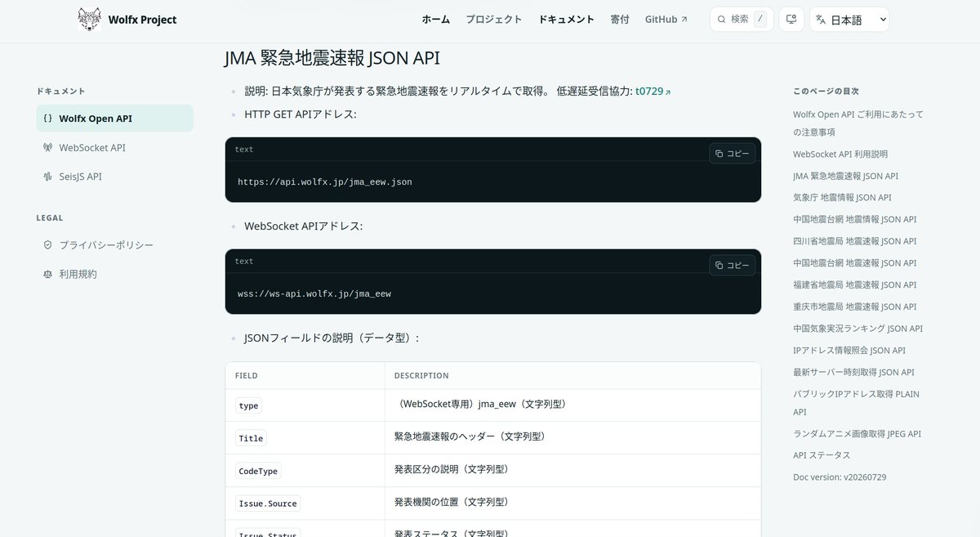Open 利用規約 in sidebar

pos(114,275)
